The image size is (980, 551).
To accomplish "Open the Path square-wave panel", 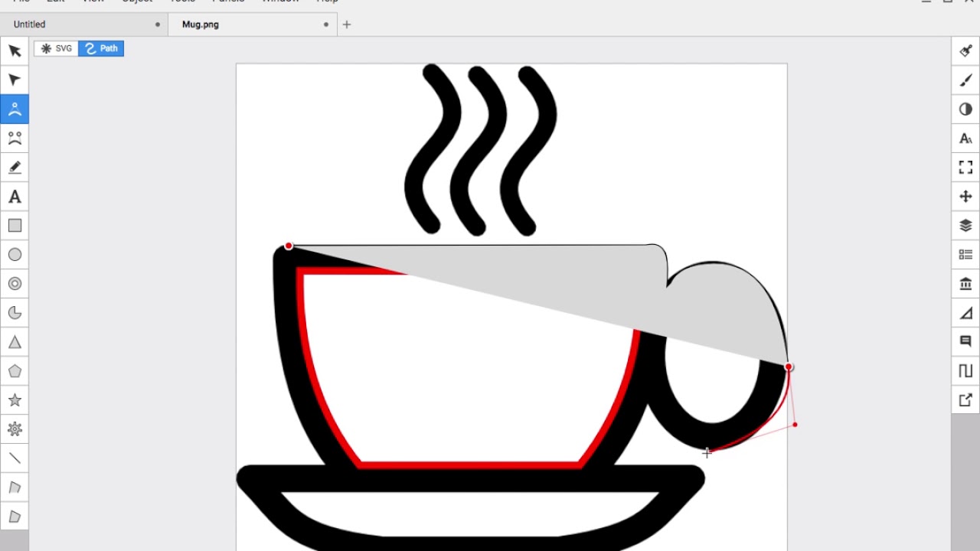I will click(965, 371).
